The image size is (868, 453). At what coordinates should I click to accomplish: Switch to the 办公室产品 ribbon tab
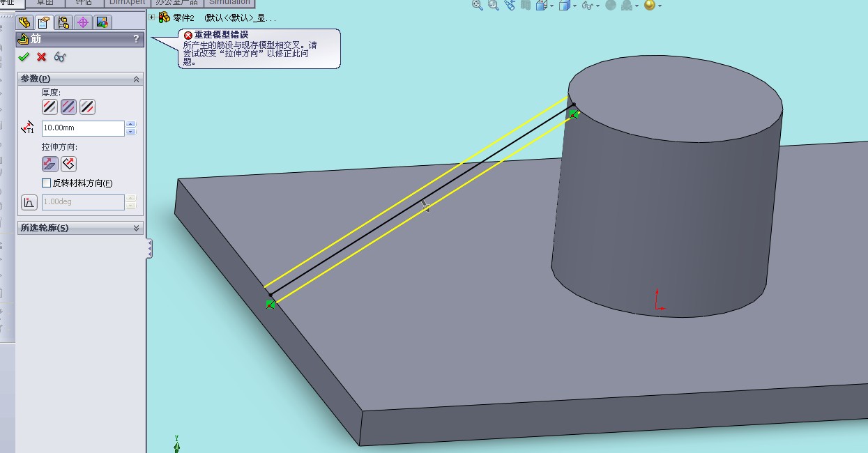click(176, 3)
